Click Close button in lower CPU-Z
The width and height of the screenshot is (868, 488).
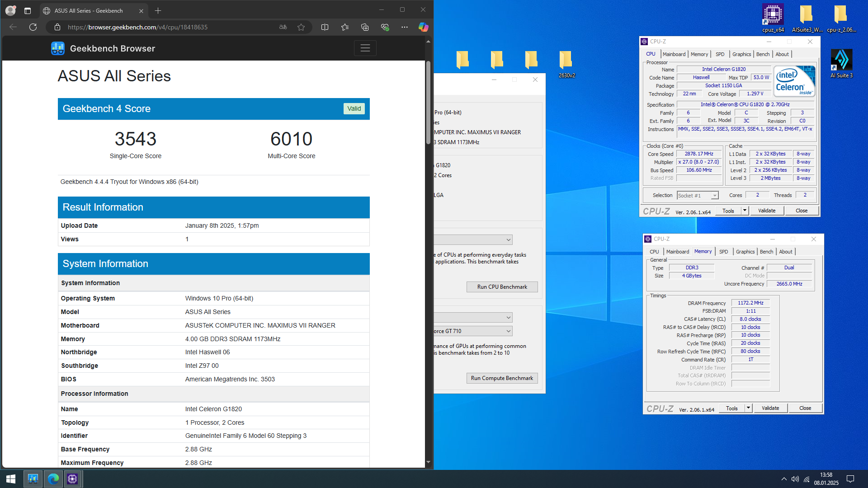[x=805, y=408]
